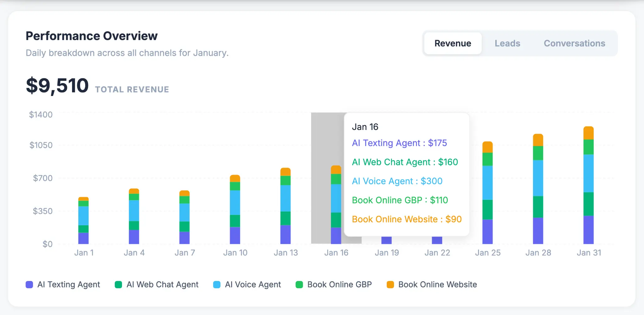Select the Jan 1 stacked bar
The width and height of the screenshot is (644, 315).
tap(83, 220)
